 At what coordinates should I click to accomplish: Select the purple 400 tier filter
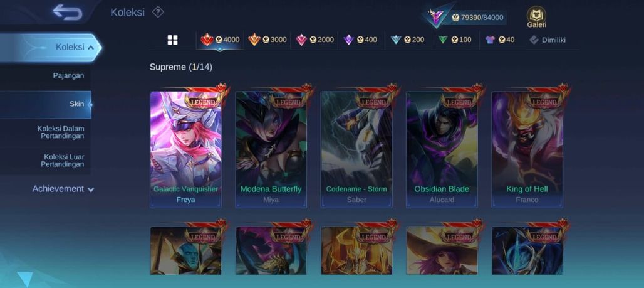(x=361, y=40)
